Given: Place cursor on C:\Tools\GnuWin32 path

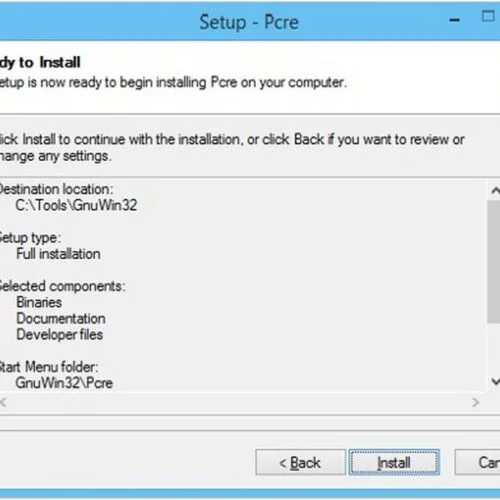Looking at the screenshot, I should click(x=76, y=205).
